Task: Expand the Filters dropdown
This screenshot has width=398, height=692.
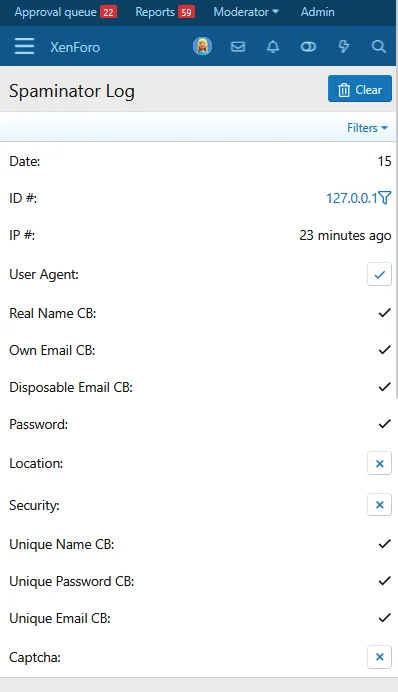Action: tap(367, 128)
